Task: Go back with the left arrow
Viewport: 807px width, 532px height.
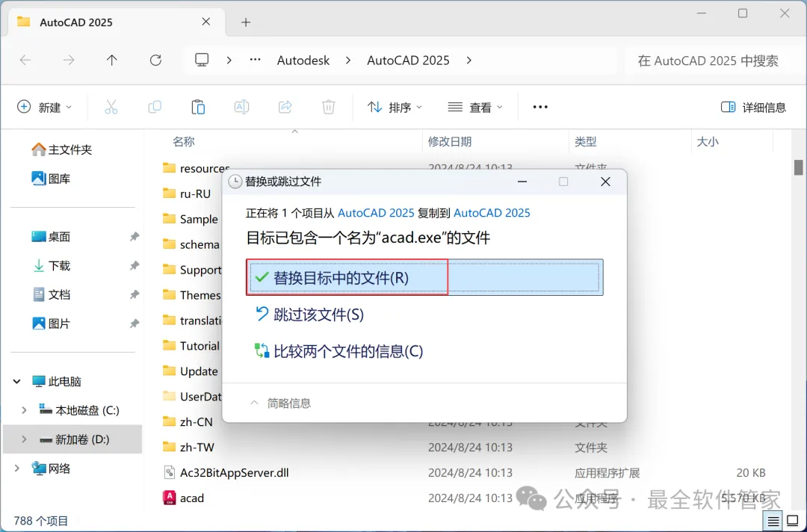Action: point(25,61)
